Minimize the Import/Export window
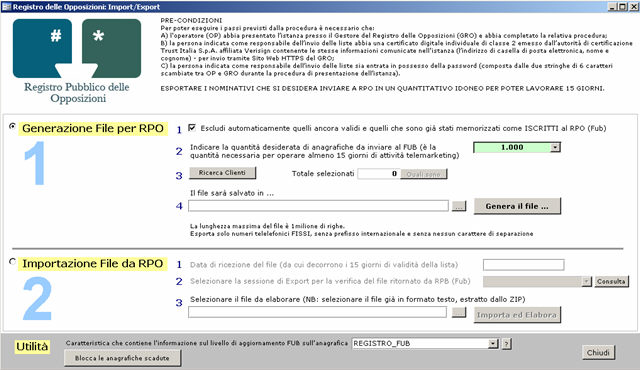 613,7
